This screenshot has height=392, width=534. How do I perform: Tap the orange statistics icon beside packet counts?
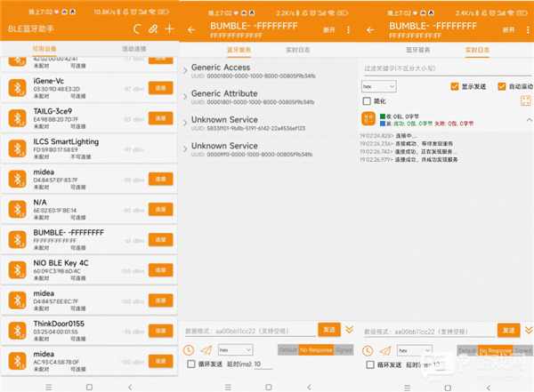coord(368,117)
